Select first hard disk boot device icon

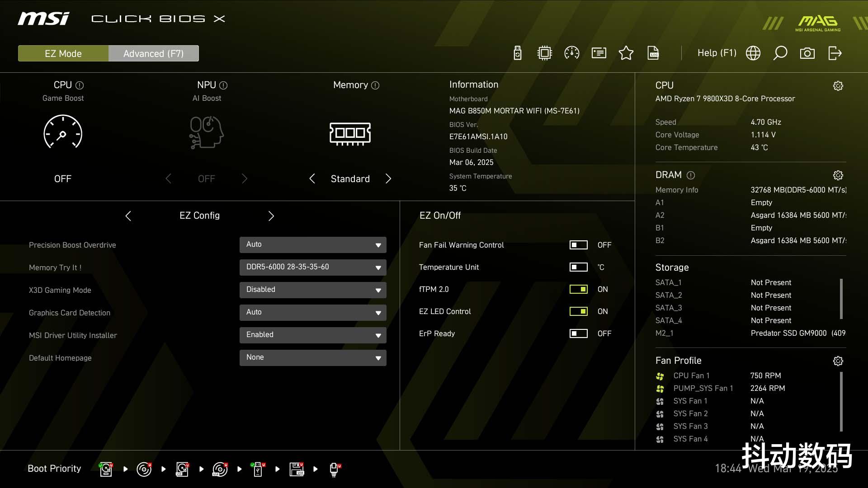coord(106,469)
